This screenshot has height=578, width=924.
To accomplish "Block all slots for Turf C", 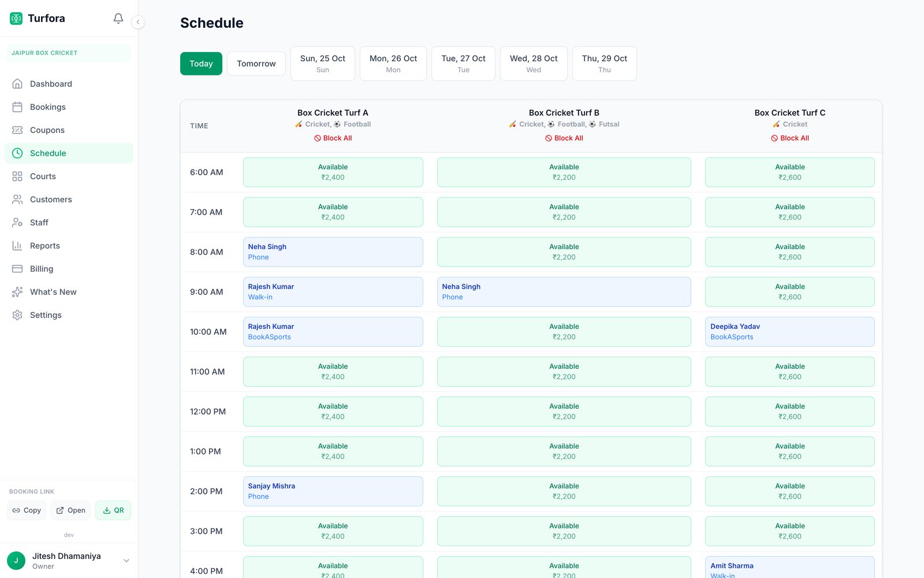I will point(790,138).
